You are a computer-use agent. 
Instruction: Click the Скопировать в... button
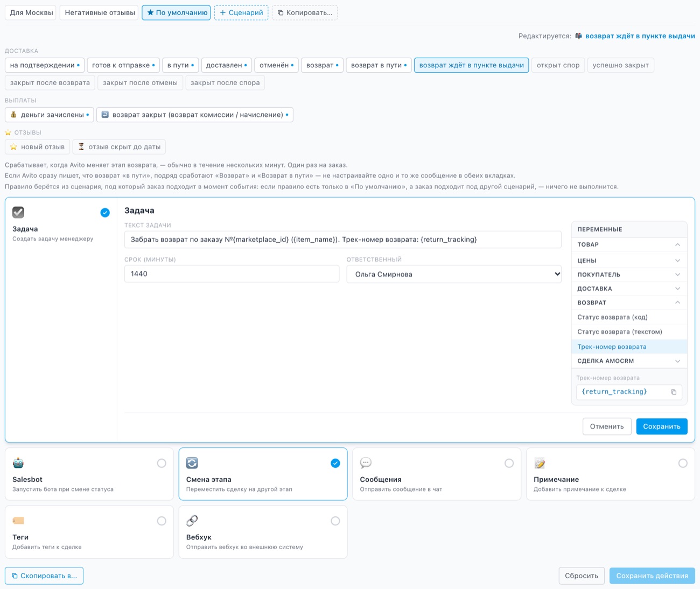pos(44,576)
